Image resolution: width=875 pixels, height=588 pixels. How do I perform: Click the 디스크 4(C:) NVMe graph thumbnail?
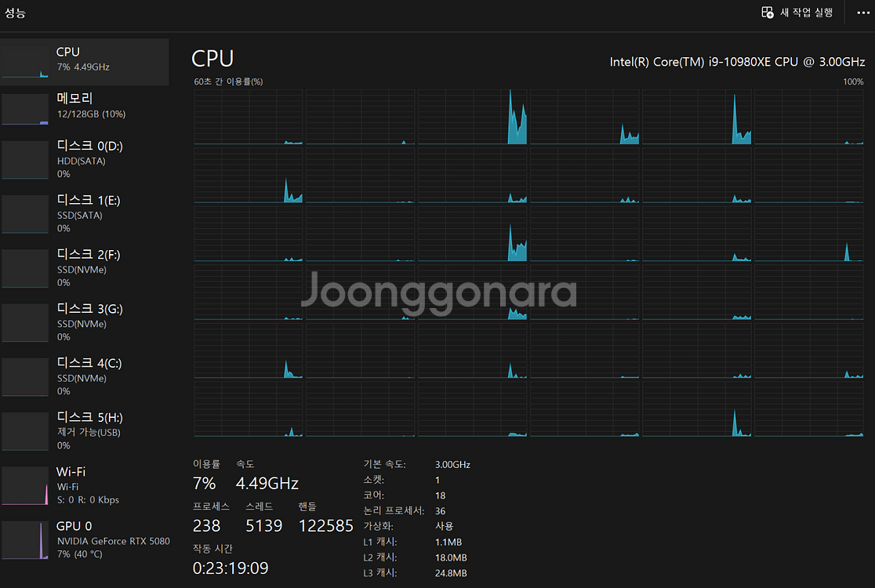tap(25, 377)
